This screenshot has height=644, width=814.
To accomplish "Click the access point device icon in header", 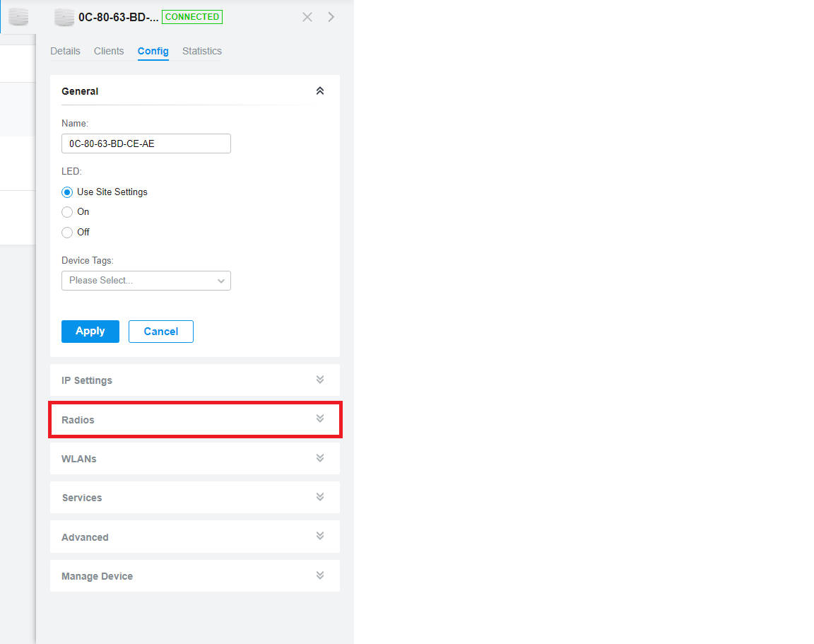I will (x=64, y=17).
